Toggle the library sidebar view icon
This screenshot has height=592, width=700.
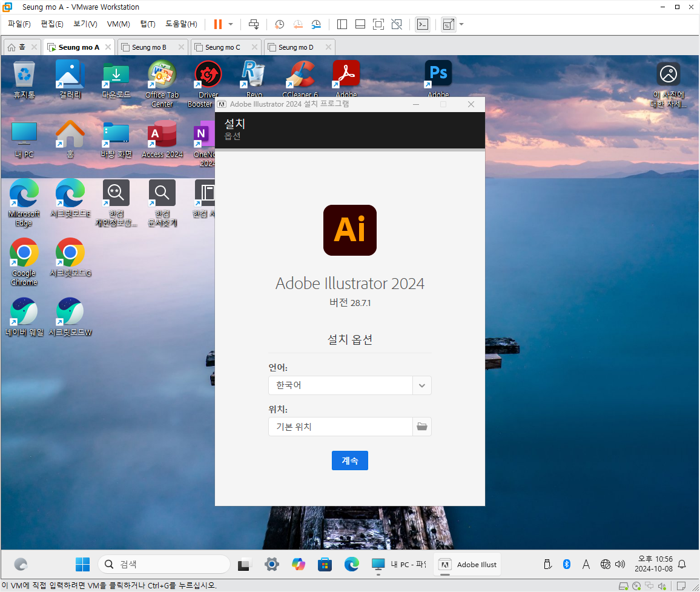[x=342, y=24]
